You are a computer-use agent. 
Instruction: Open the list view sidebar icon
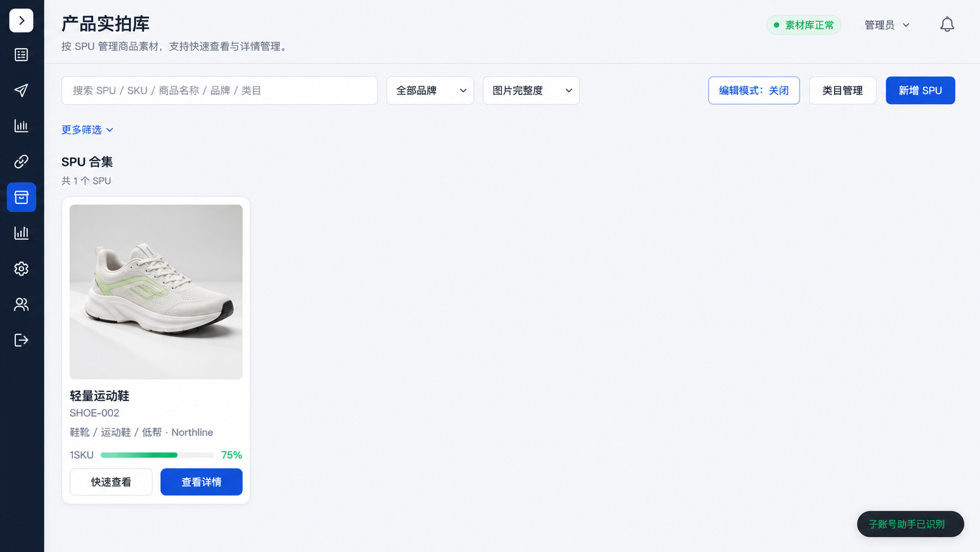tap(21, 55)
